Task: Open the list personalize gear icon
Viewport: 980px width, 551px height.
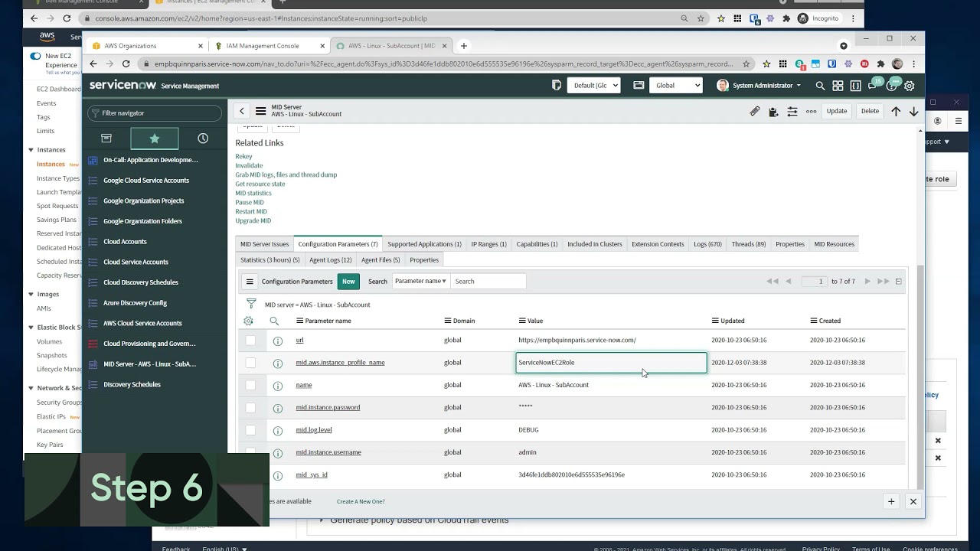Action: pos(248,321)
